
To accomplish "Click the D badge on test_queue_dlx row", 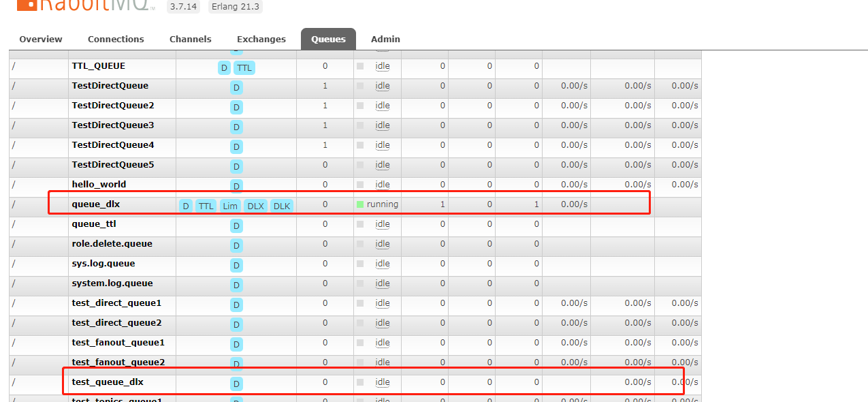I will 236,384.
